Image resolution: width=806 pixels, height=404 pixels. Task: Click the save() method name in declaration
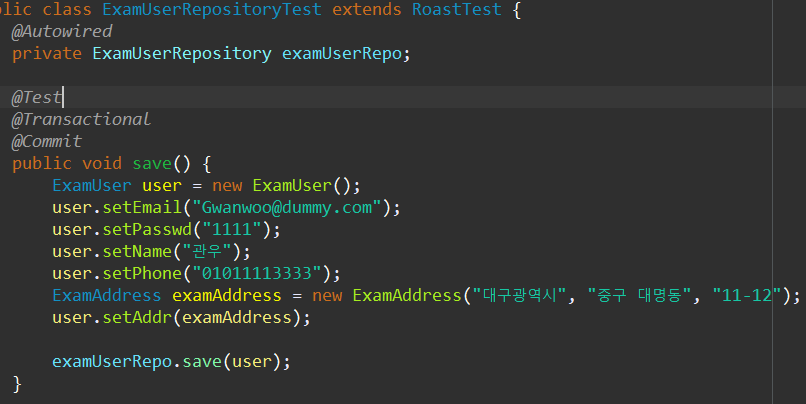pos(152,163)
